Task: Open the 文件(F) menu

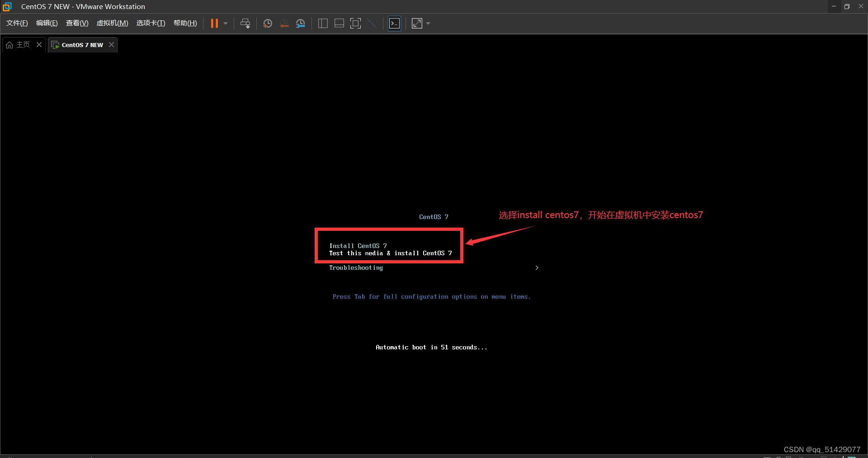Action: pyautogui.click(x=17, y=23)
